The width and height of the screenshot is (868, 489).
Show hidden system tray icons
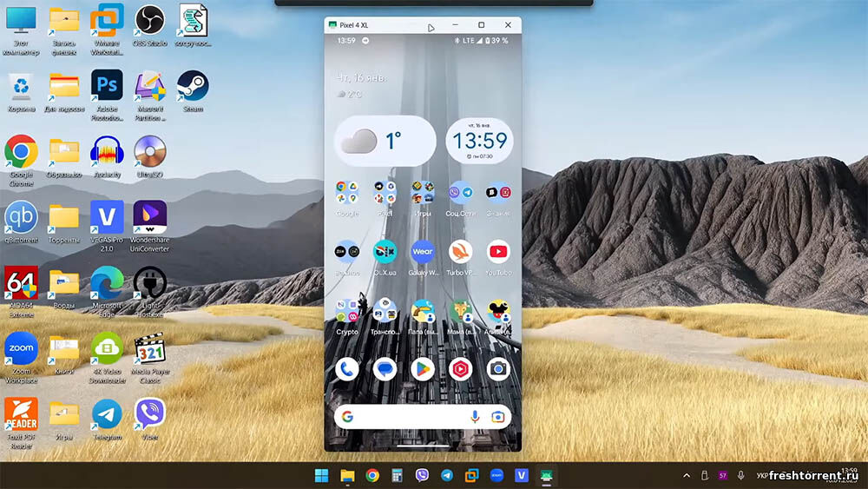point(687,476)
